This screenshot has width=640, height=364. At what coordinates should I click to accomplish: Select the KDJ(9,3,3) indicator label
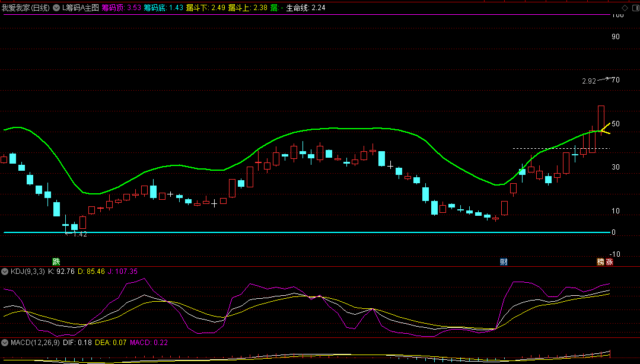coord(27,272)
